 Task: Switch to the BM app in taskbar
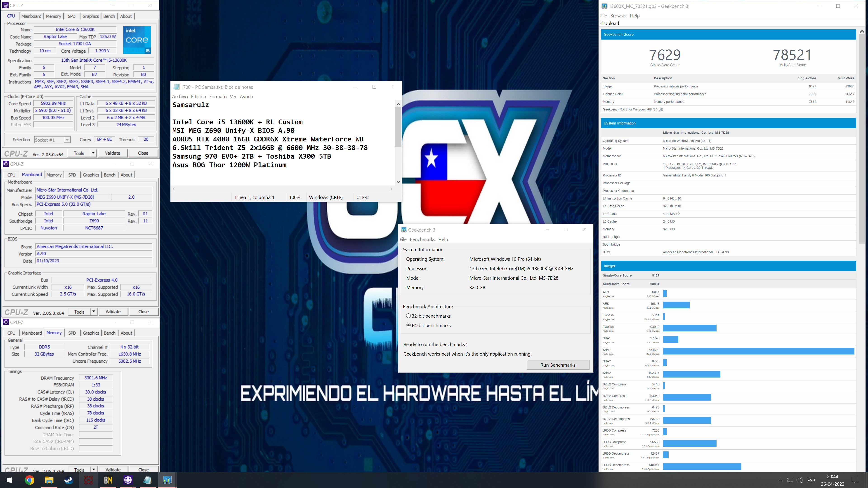tap(108, 480)
